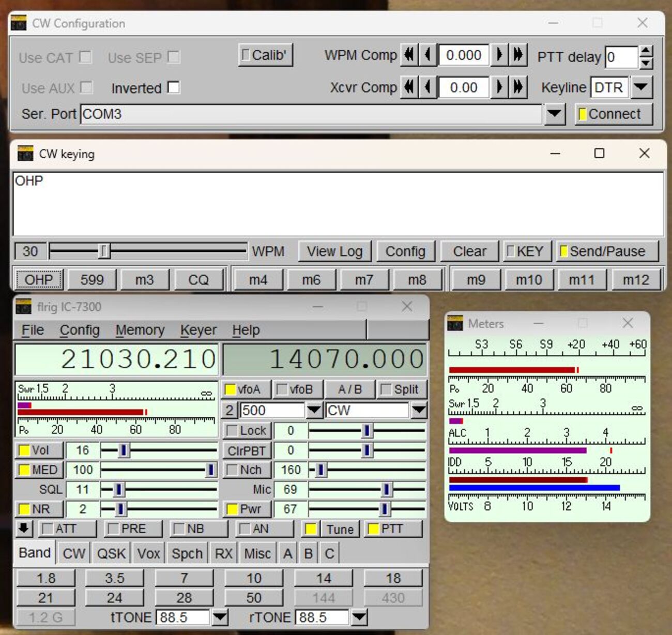Switch to the Spch tab
This screenshot has height=635, width=672.
click(187, 553)
